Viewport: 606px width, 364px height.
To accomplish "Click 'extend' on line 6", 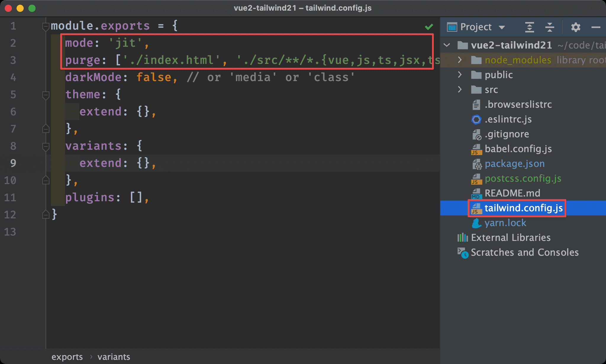I will 101,112.
